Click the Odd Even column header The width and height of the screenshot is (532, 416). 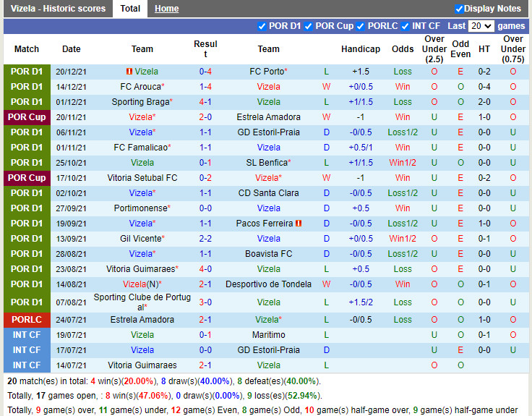click(x=460, y=49)
